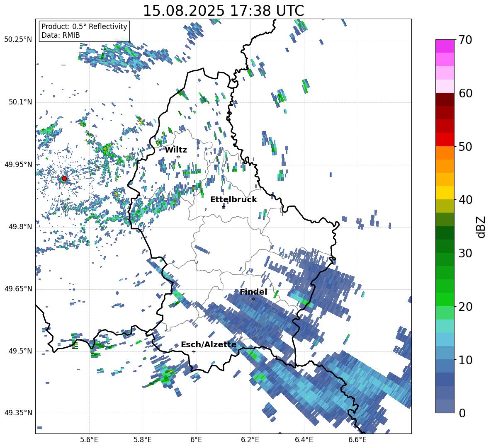
Task: Click the red radar location marker
Action: [64, 179]
